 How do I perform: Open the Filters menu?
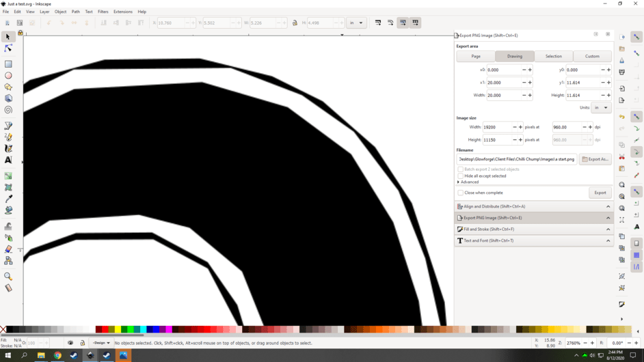[x=103, y=12]
